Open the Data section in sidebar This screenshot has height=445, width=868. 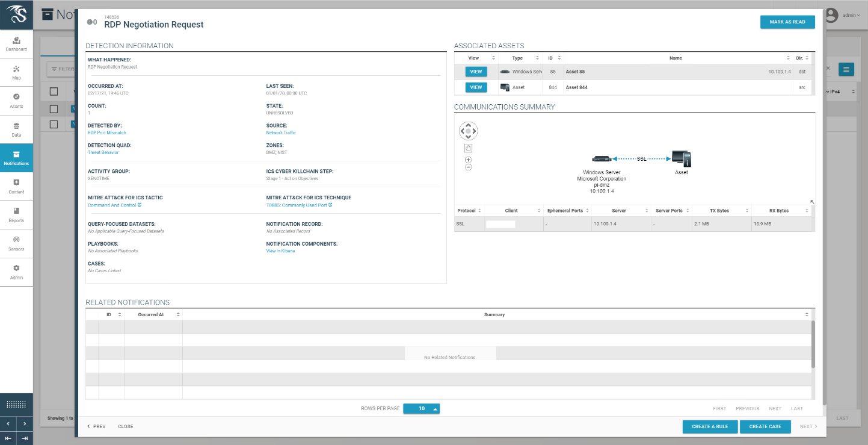click(x=16, y=129)
